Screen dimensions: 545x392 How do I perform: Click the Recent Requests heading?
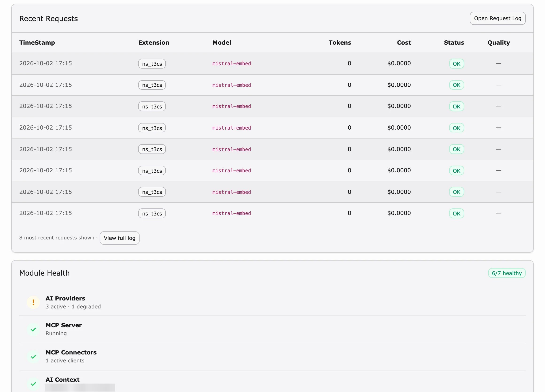tap(48, 19)
